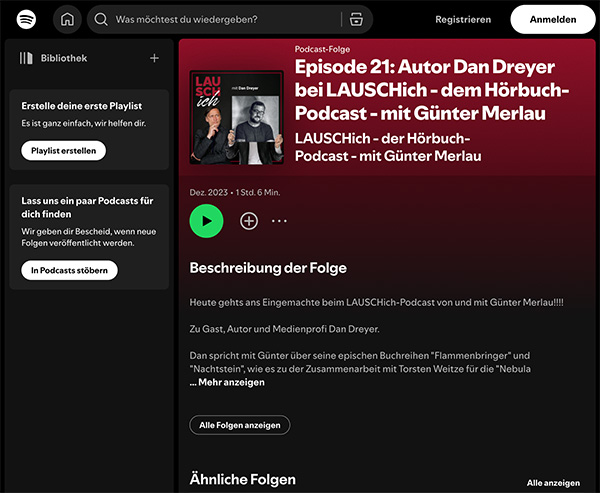Click 'Erstelle deine erste Playlist' heading
600x493 pixels.
click(82, 106)
